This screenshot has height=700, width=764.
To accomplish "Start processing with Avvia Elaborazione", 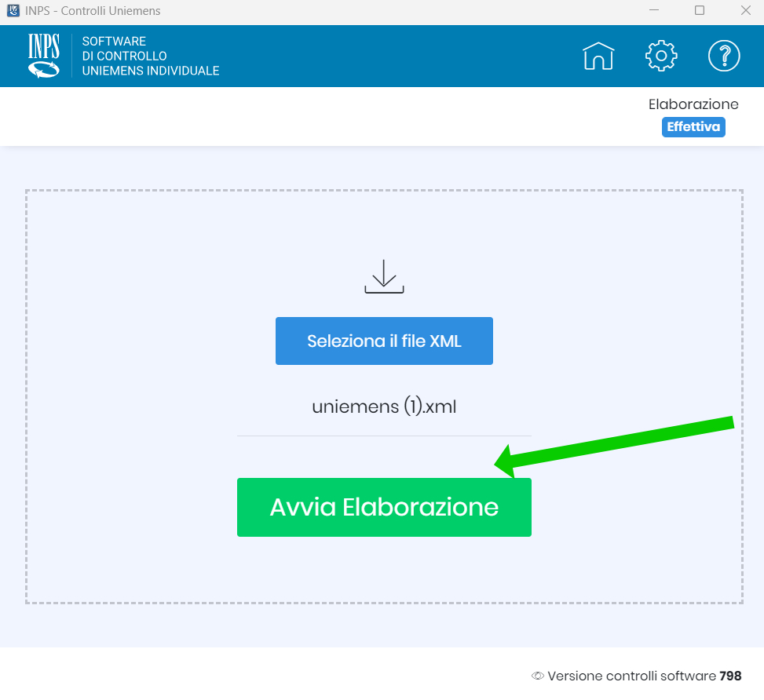I will point(384,507).
